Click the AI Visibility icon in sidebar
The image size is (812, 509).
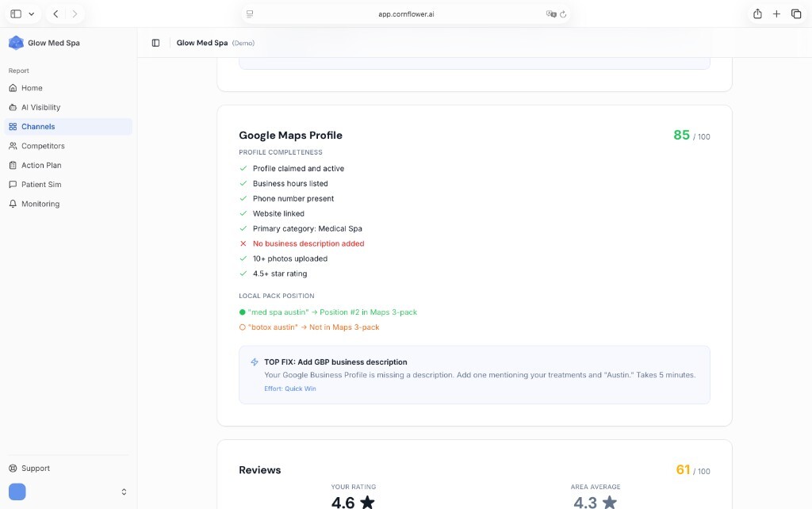click(x=13, y=107)
